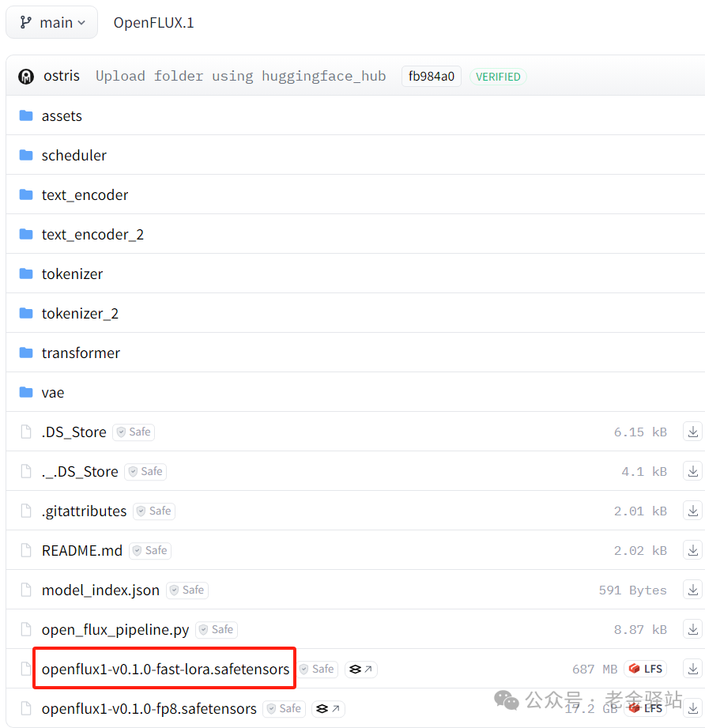
Task: Click the 6.15 kB size text
Action: 640,432
